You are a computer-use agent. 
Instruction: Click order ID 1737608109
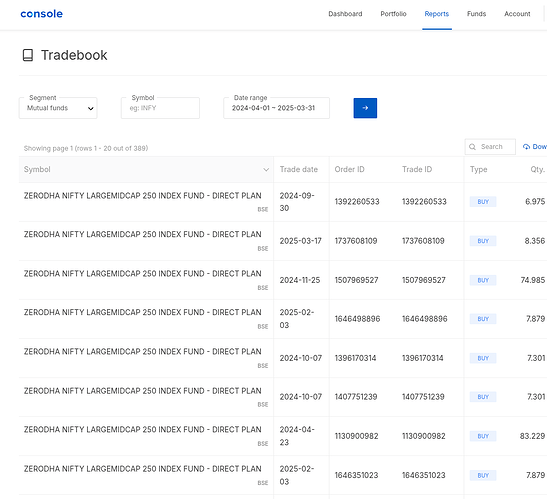coord(356,241)
